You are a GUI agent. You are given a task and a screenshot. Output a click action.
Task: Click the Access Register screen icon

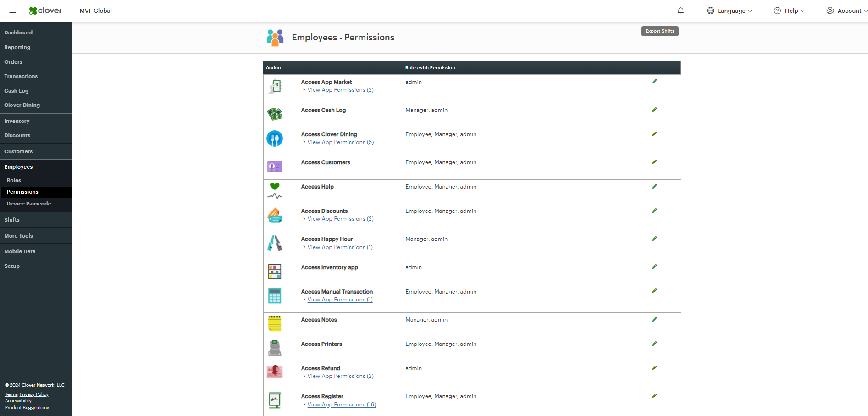275,400
